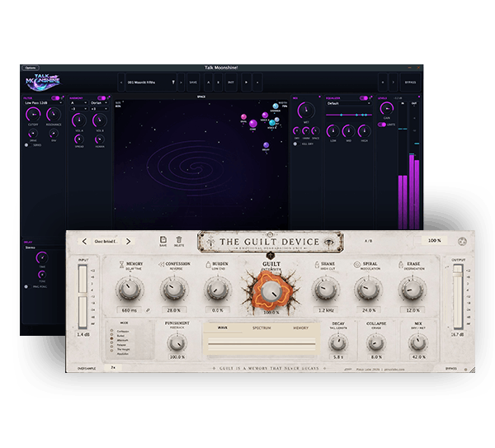
Task: Click Bypass in Guilt Device footer
Action: [x=450, y=369]
